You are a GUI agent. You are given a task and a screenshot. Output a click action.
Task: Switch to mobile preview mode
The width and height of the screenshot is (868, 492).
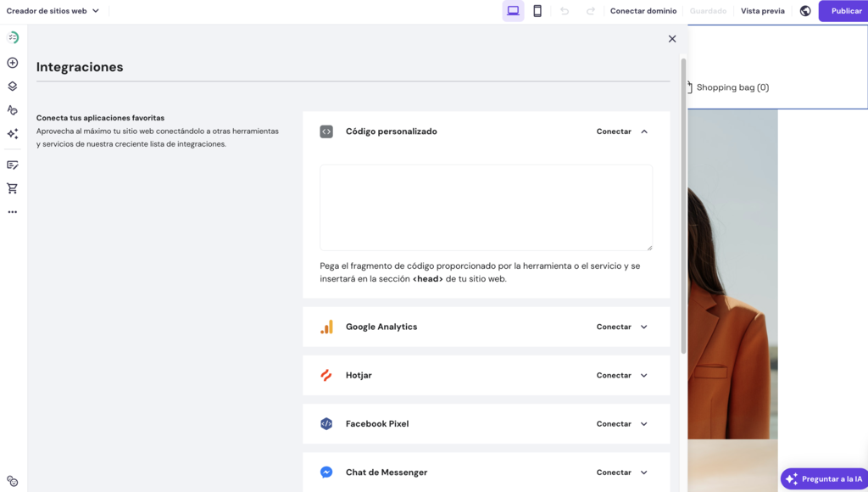(537, 11)
